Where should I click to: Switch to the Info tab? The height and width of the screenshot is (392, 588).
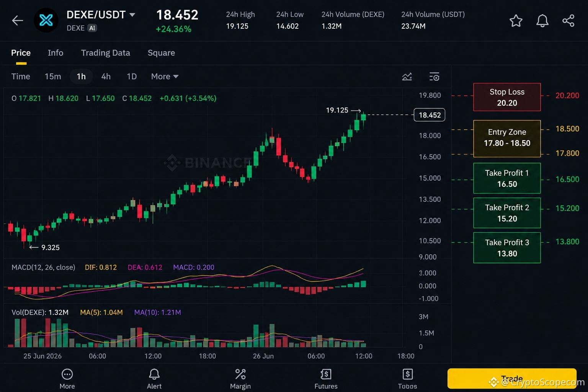coord(56,53)
